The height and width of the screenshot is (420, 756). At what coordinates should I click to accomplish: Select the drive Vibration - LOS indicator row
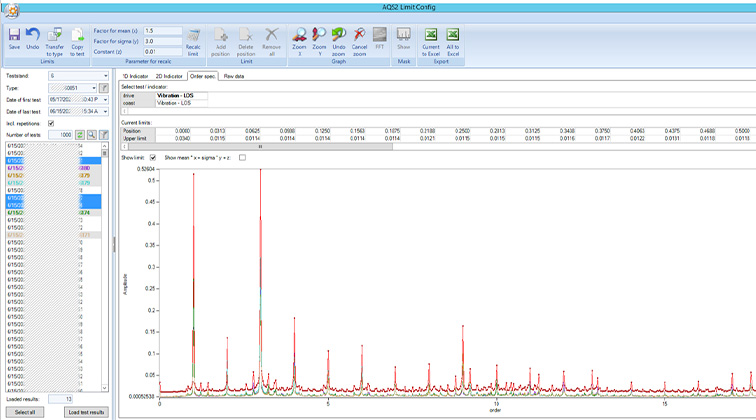[x=164, y=95]
